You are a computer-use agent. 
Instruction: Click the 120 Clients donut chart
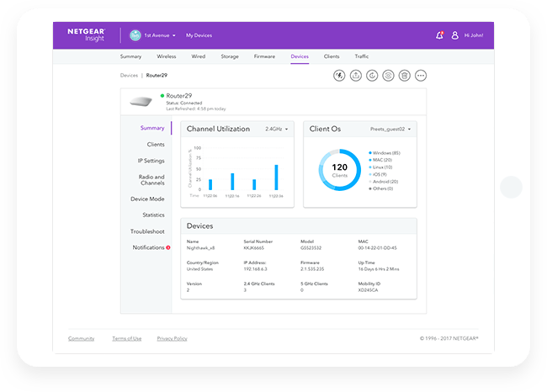pyautogui.click(x=338, y=172)
